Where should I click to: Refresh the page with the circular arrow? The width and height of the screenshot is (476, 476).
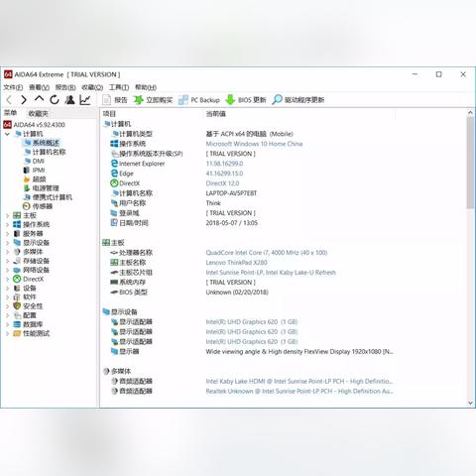[x=55, y=99]
